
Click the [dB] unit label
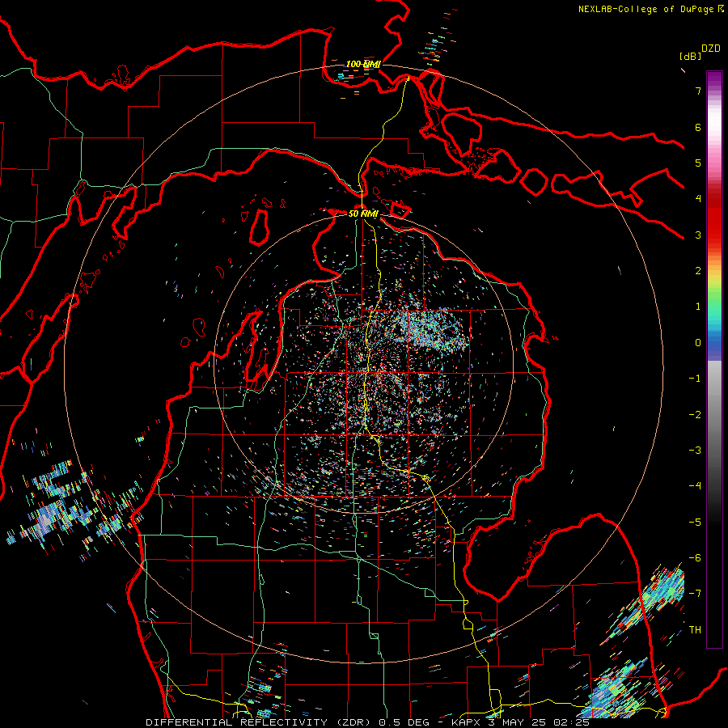(x=690, y=56)
